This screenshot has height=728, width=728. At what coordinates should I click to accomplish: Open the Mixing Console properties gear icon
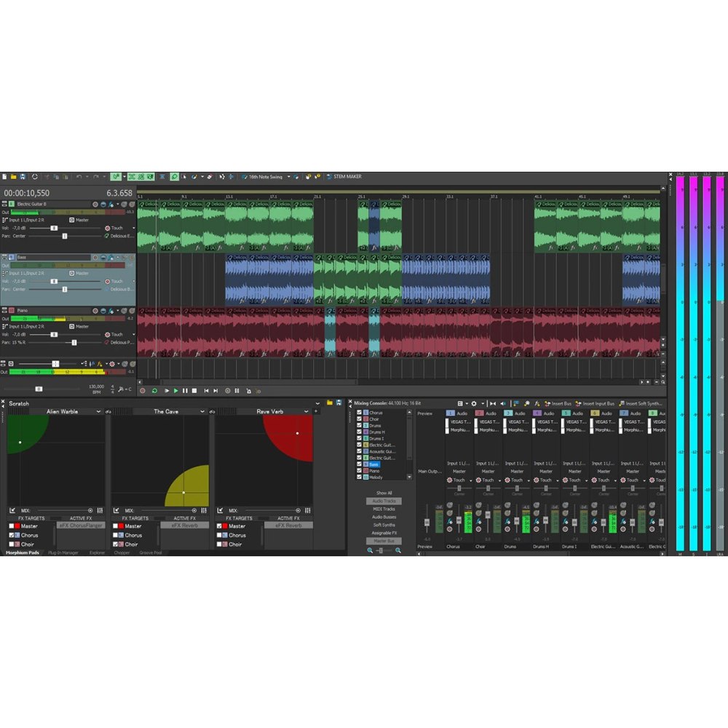(x=474, y=403)
